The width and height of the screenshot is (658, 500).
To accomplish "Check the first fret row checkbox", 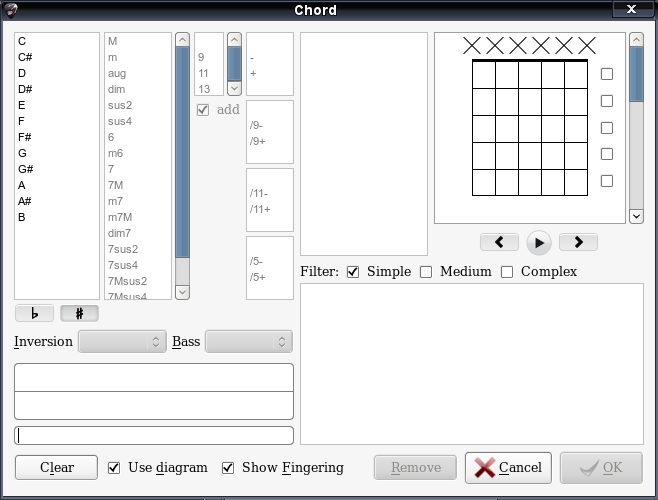I will coord(607,74).
